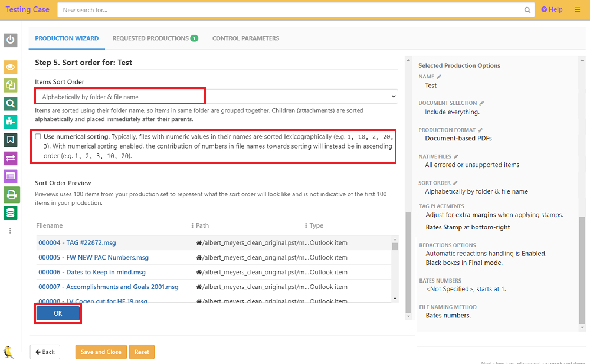The height and width of the screenshot is (364, 590).
Task: Open the duplicates detection tool in the sidebar
Action: 10,85
